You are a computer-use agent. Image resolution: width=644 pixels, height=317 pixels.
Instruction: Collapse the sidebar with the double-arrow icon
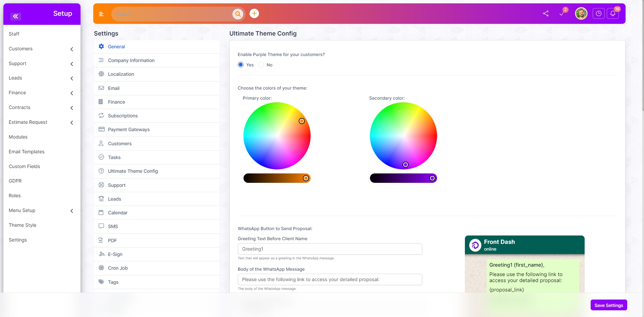pyautogui.click(x=15, y=16)
